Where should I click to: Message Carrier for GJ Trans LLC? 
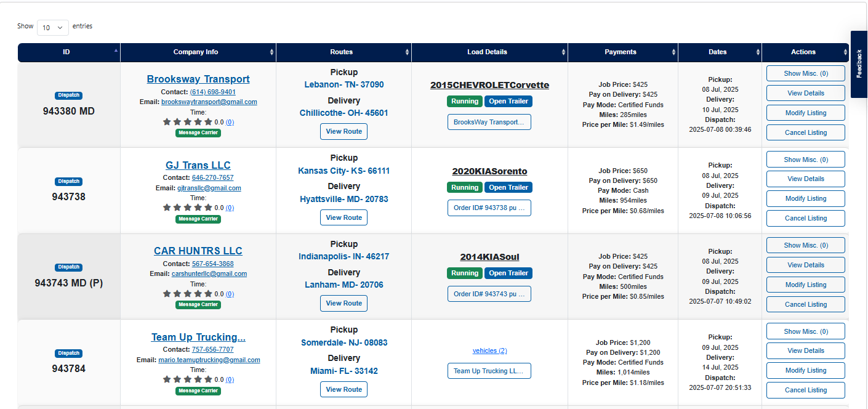pos(198,219)
